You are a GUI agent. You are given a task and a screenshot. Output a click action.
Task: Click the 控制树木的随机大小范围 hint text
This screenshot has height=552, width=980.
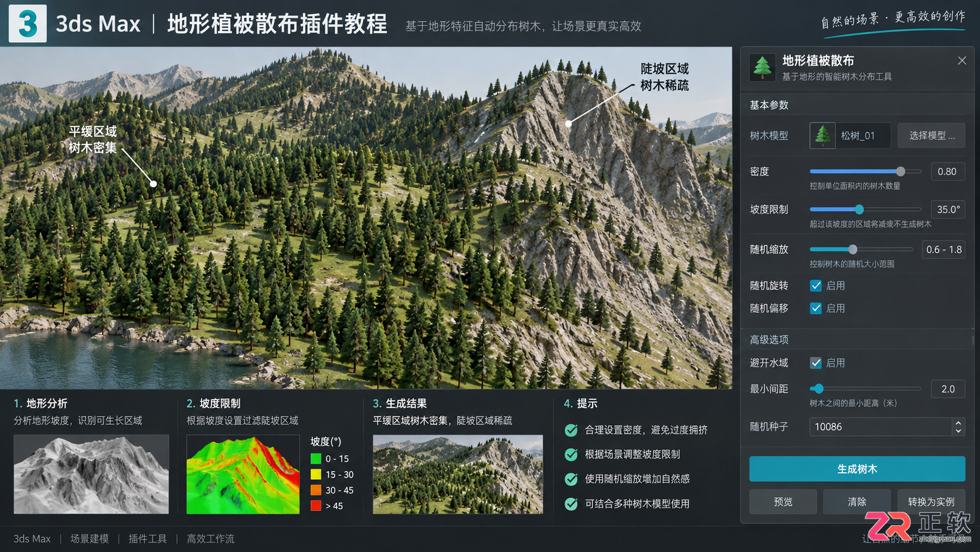(852, 264)
